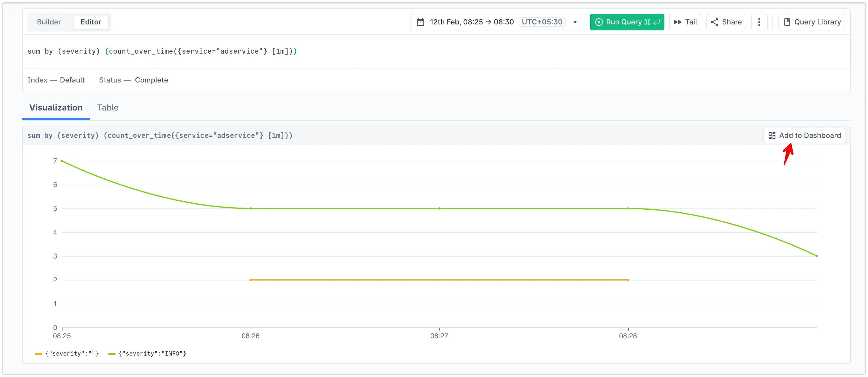868x377 pixels.
Task: Open the 12th Feb date range picker
Action: (x=472, y=22)
